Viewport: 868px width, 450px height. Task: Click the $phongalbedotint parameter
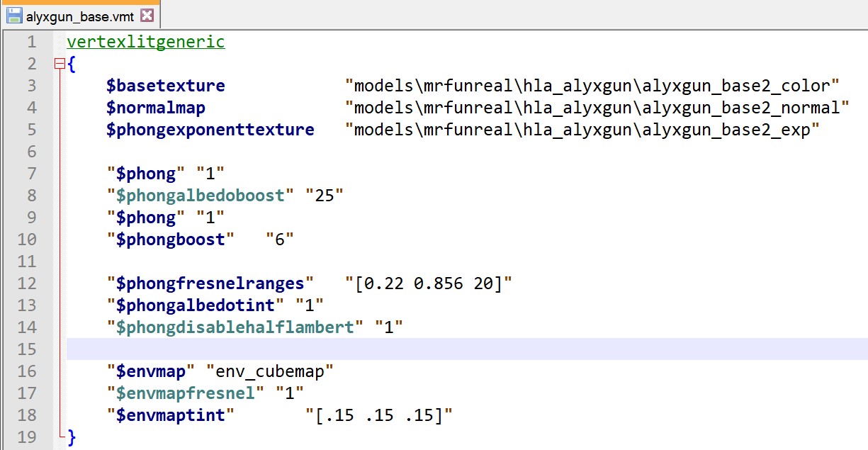coord(196,305)
